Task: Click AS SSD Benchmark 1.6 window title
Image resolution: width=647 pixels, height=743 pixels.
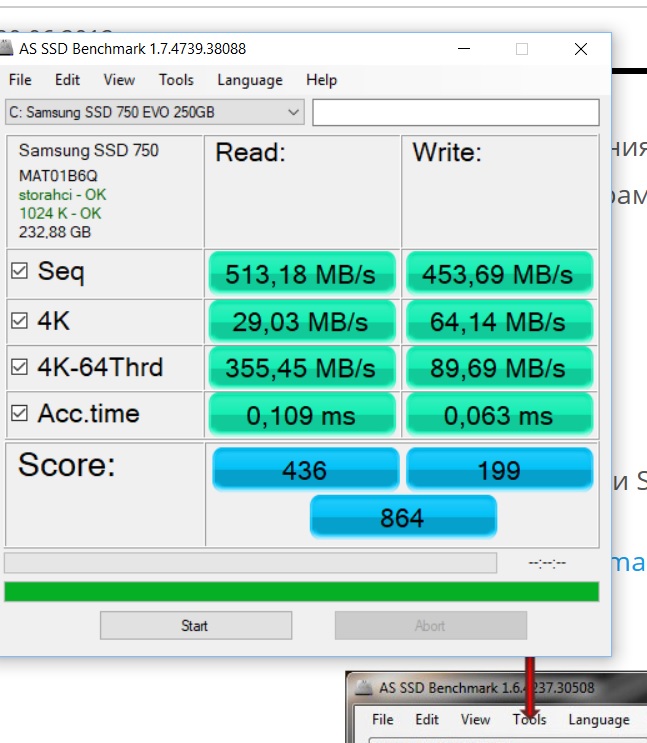Action: pos(486,688)
